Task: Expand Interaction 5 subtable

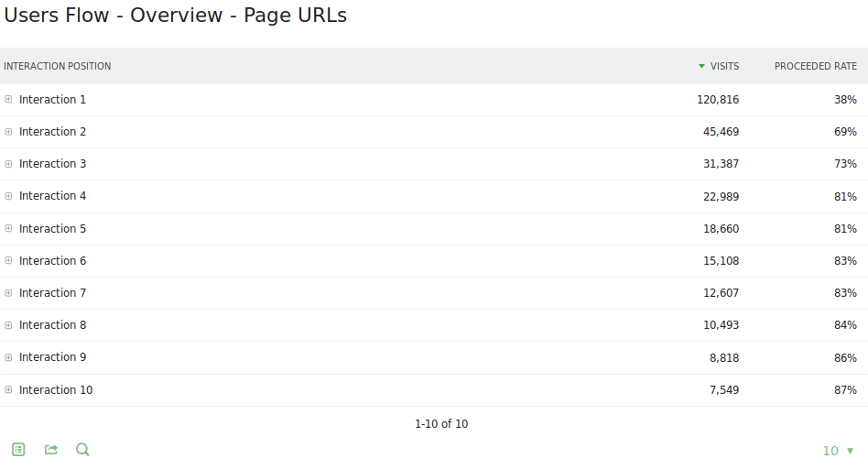Action: 8,229
